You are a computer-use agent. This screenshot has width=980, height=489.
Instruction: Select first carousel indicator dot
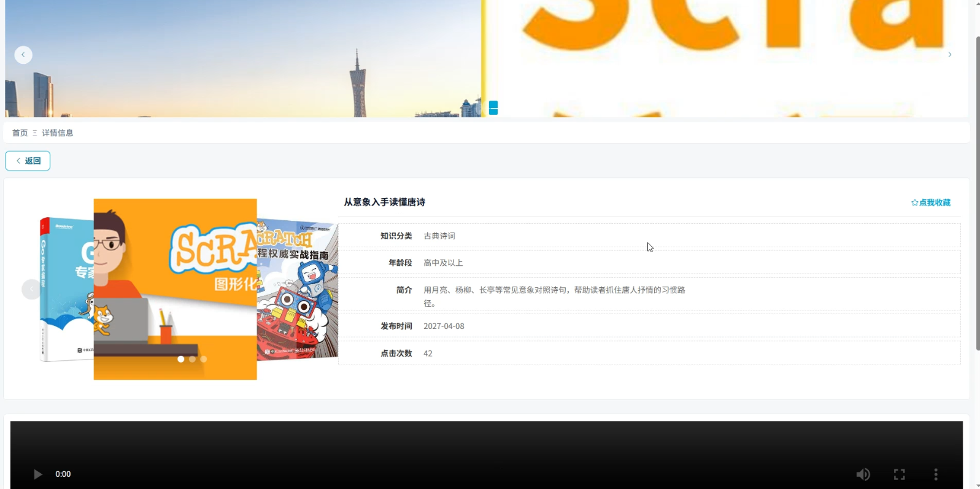[x=181, y=359]
